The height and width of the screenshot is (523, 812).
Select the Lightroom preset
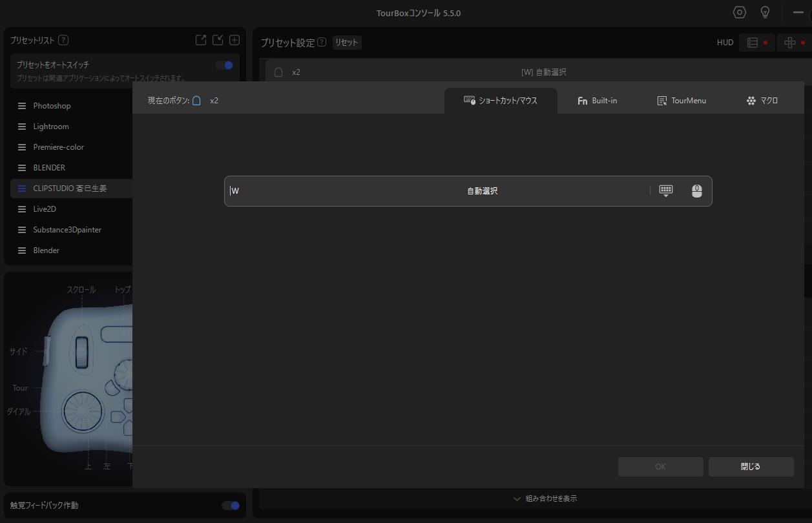51,127
